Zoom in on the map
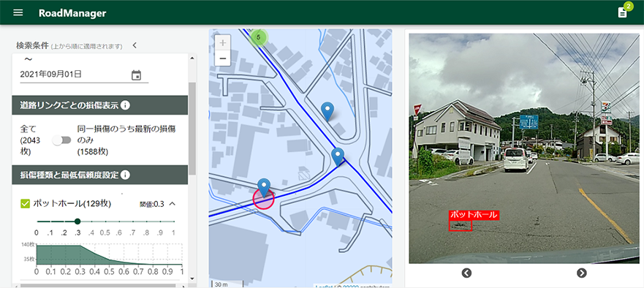This screenshot has height=288, width=644. point(223,42)
